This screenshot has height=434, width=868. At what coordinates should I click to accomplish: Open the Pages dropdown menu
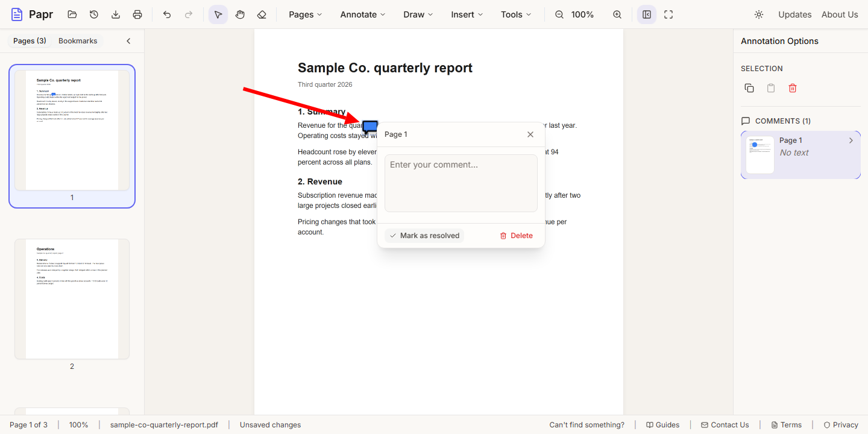pyautogui.click(x=305, y=14)
